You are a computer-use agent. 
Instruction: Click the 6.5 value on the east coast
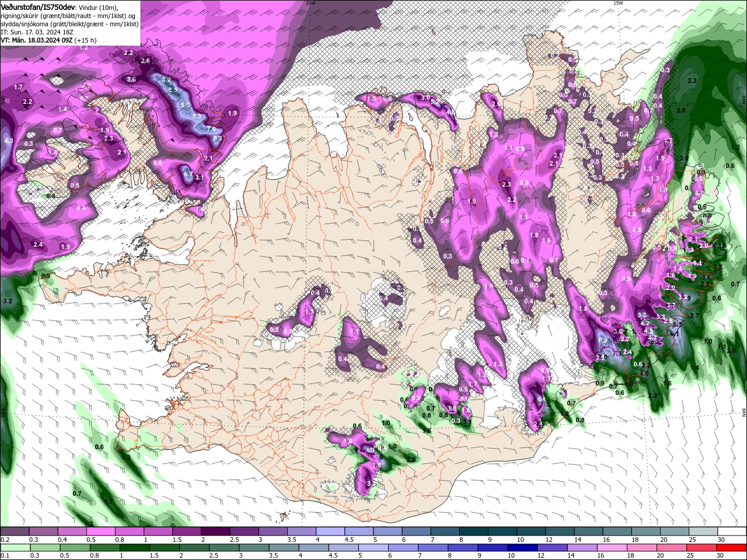point(678,324)
